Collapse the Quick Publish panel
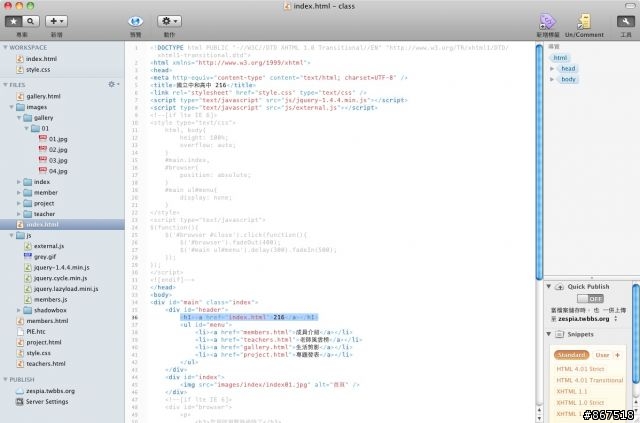Screen dimensions: 640x423 pyautogui.click(x=549, y=287)
